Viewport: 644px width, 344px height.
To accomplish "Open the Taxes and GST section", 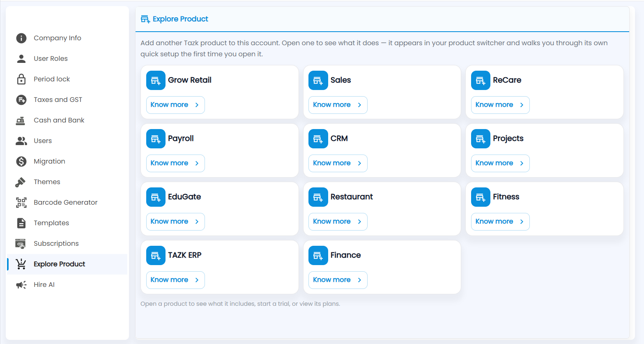I will click(67, 100).
